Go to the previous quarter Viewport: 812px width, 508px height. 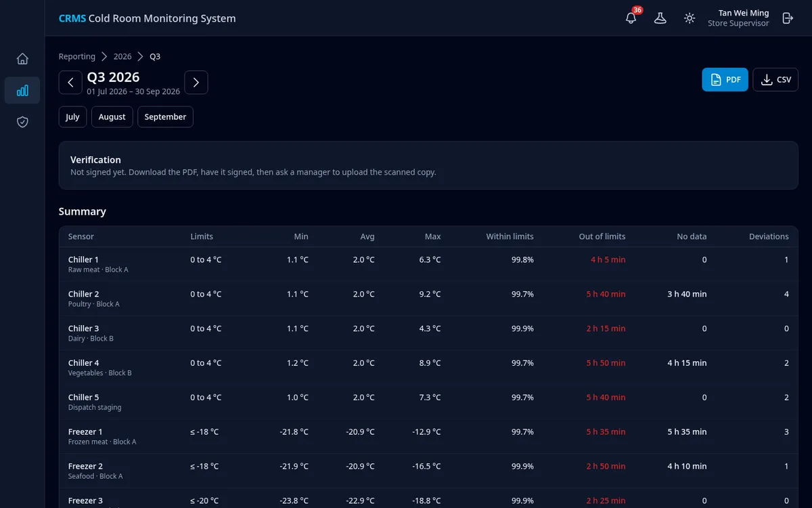(70, 83)
